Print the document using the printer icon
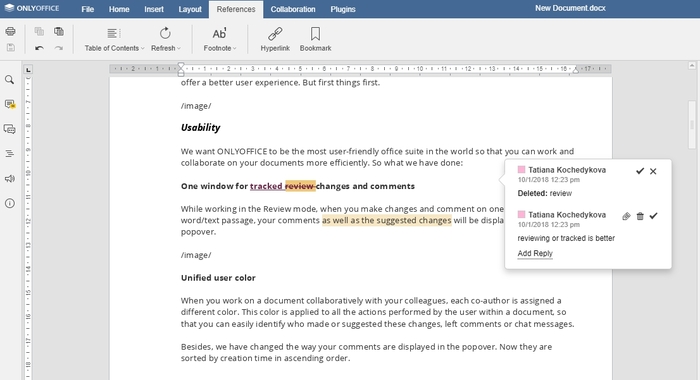This screenshot has height=380, width=700. tap(10, 31)
